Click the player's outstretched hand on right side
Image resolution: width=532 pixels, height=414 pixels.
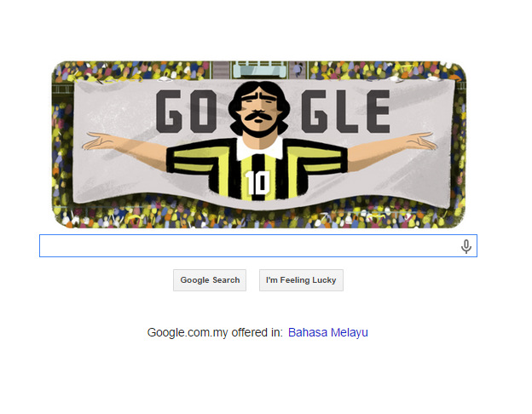pyautogui.click(x=420, y=141)
